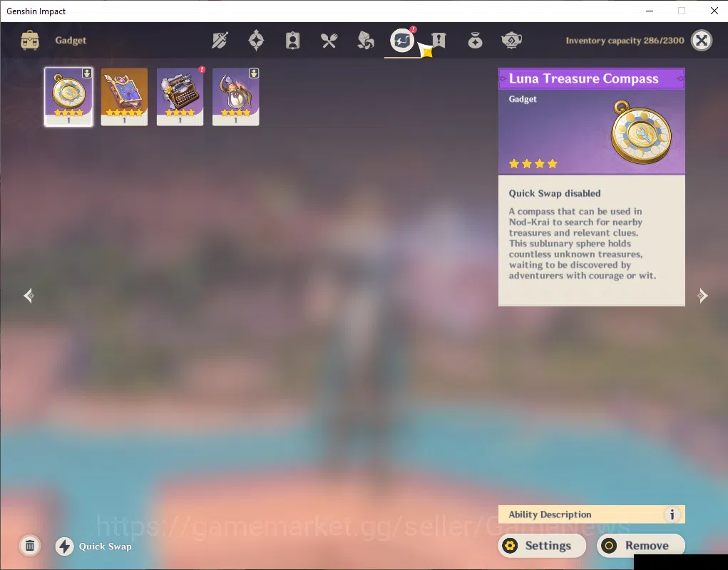Go to next page with right arrow

coord(702,296)
